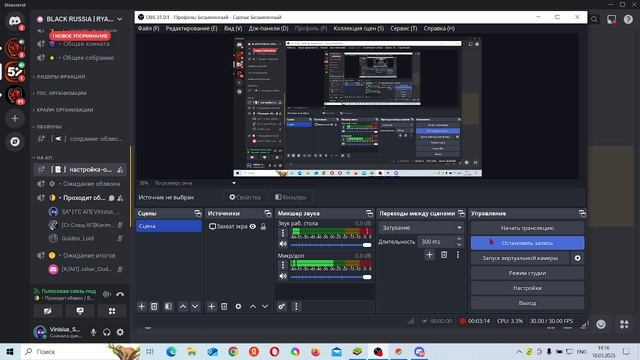This screenshot has width=640, height=360.
Task: Move the scene down in the Сцены panel
Action: pyautogui.click(x=195, y=306)
